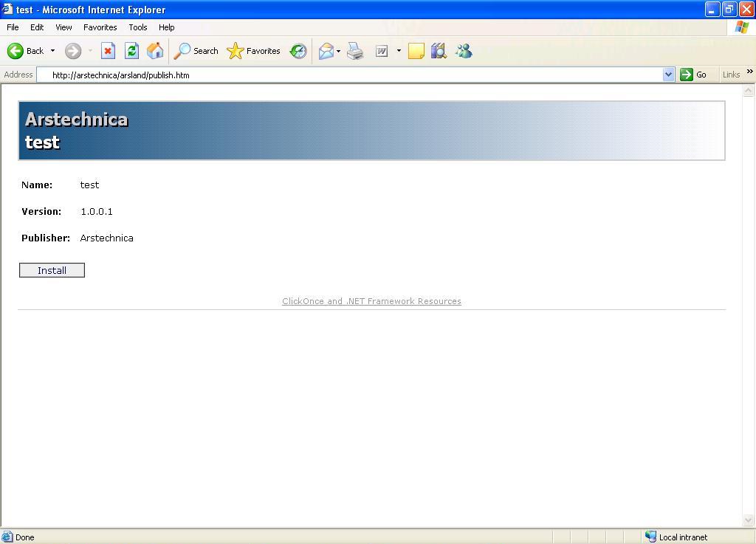Edit the page with Microsoft Word

click(382, 51)
